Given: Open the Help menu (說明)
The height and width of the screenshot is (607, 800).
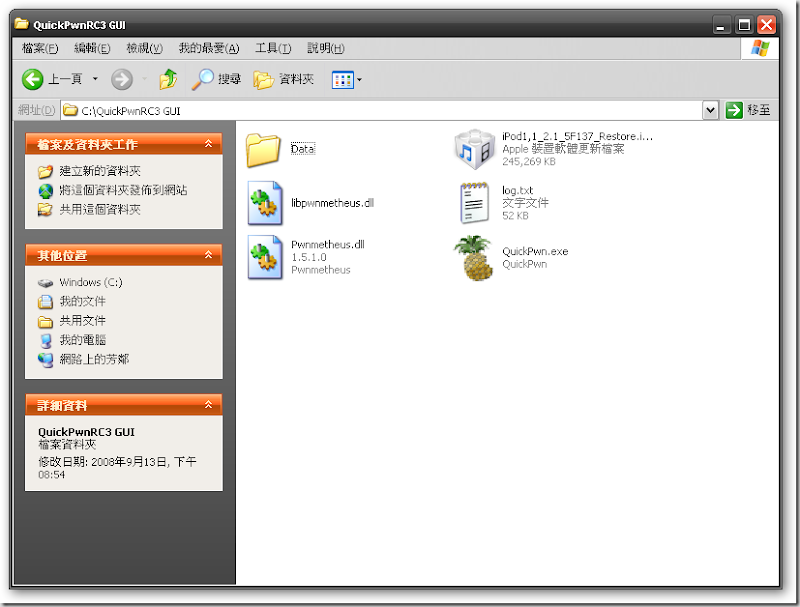Looking at the screenshot, I should click(x=326, y=48).
